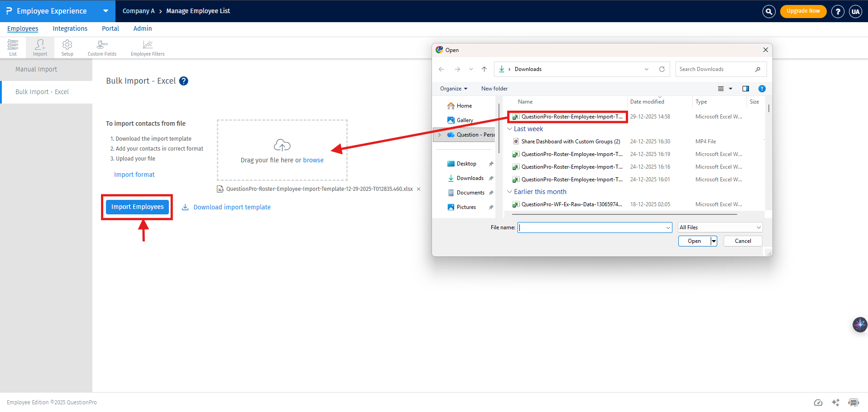Click the browse link in drop zone

click(x=313, y=160)
